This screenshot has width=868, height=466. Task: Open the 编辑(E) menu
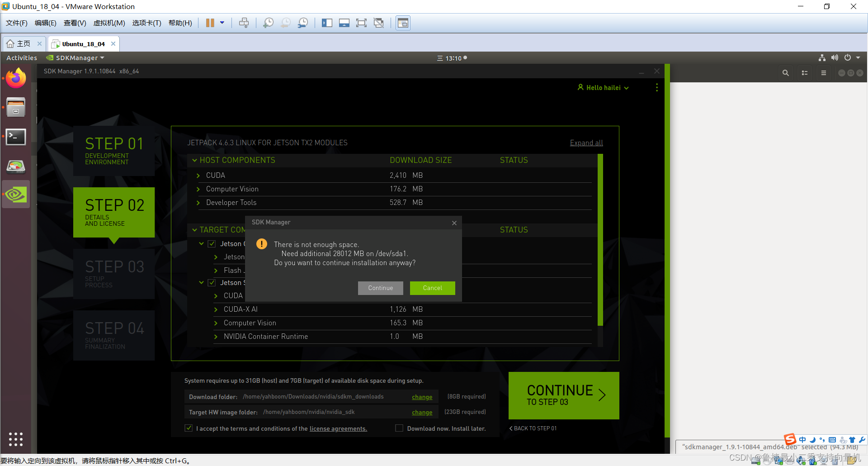tap(46, 23)
